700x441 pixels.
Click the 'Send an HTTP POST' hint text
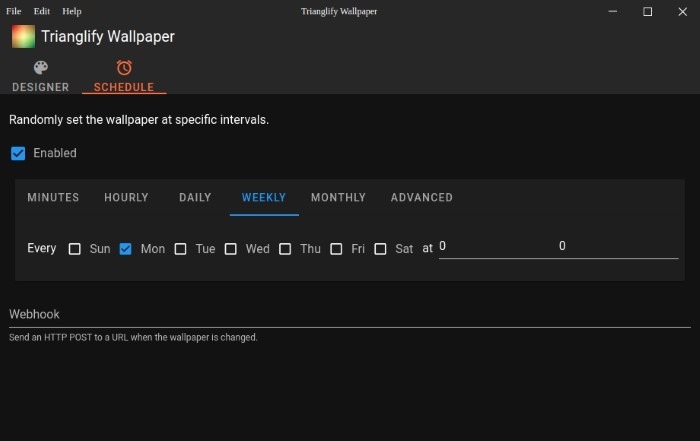pyautogui.click(x=133, y=337)
